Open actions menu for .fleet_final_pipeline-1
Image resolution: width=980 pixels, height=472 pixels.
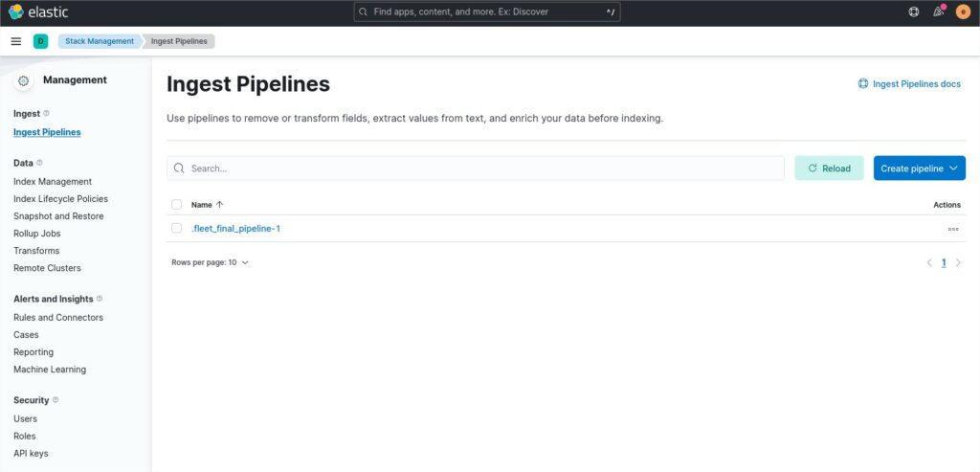tap(953, 229)
